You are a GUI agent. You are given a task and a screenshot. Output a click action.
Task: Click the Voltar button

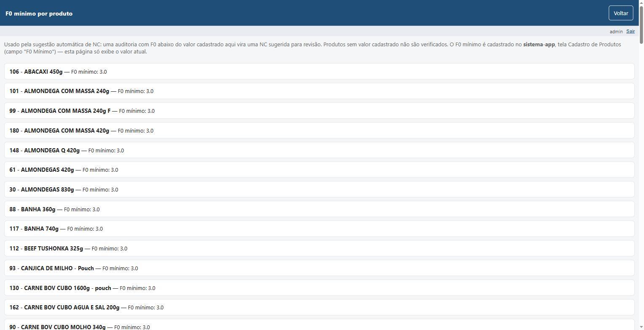pos(621,13)
